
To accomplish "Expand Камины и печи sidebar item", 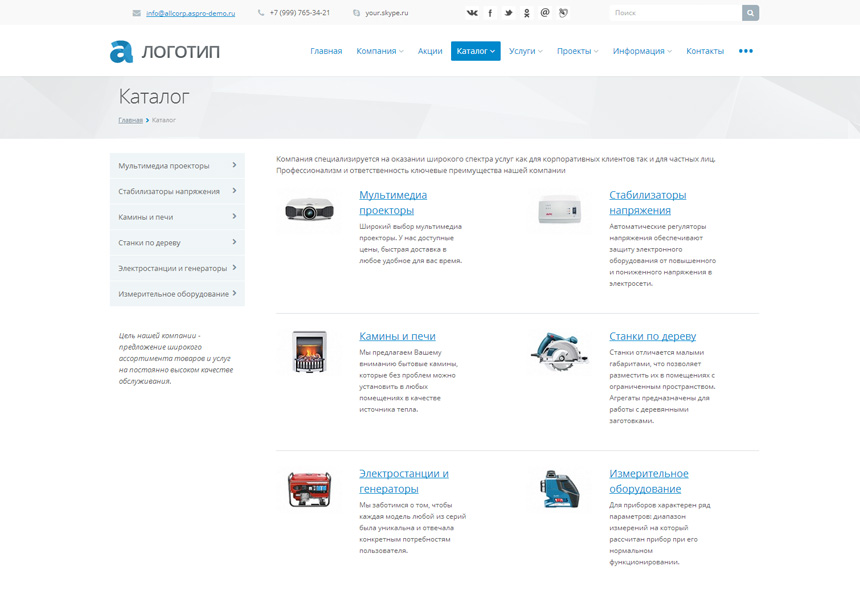I will (177, 217).
